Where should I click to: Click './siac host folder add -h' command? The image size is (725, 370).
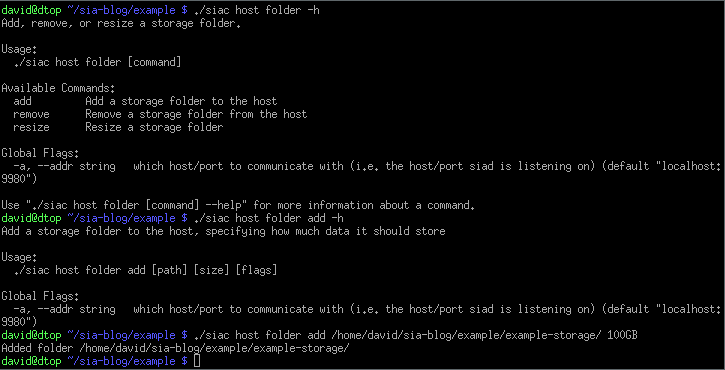point(269,218)
